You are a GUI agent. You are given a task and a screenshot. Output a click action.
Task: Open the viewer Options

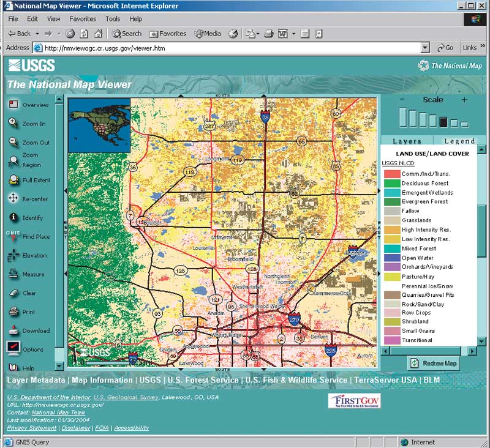click(24, 349)
